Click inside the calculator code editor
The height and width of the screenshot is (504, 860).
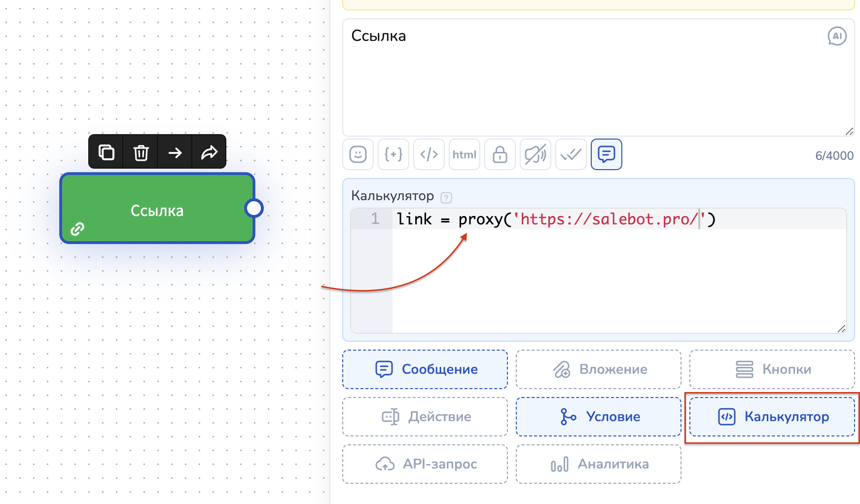pos(616,276)
